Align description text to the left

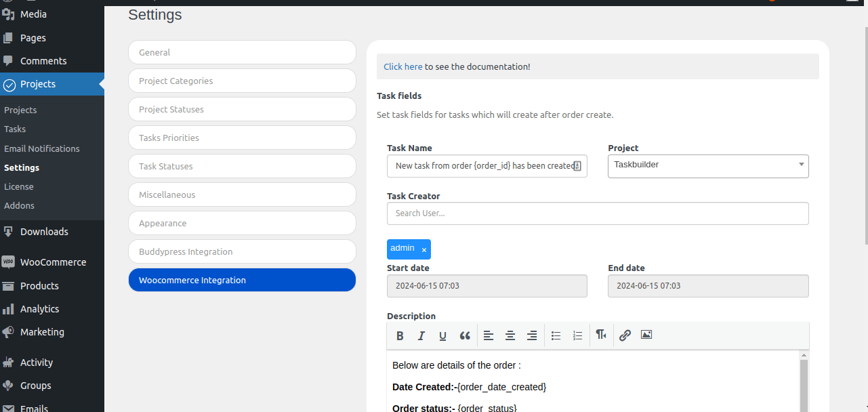(489, 335)
